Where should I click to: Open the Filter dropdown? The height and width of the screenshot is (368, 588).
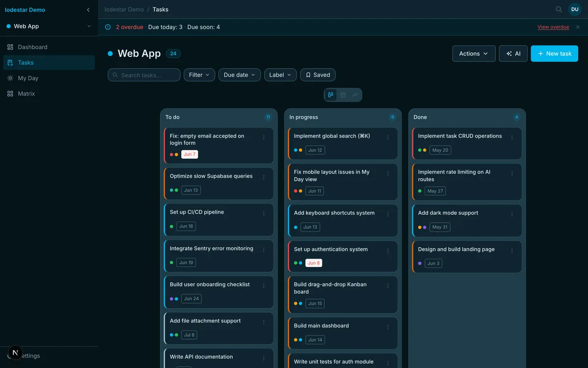tap(199, 75)
